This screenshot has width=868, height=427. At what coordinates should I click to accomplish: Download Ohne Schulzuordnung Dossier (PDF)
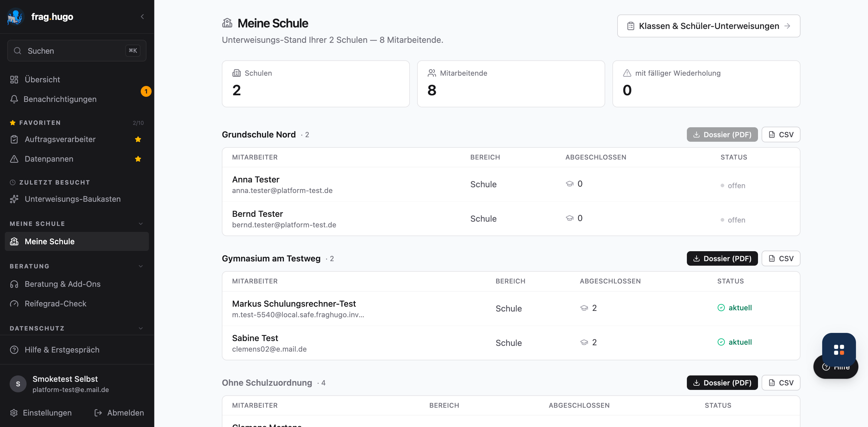722,382
